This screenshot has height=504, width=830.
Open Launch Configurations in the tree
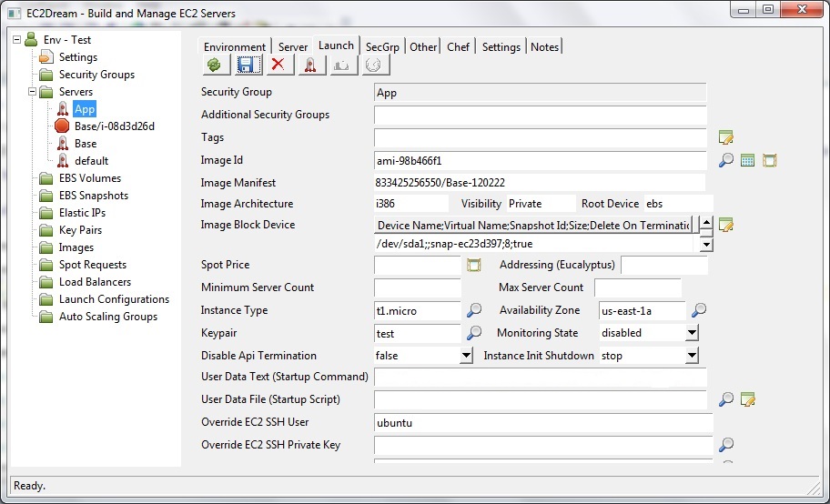coord(114,299)
